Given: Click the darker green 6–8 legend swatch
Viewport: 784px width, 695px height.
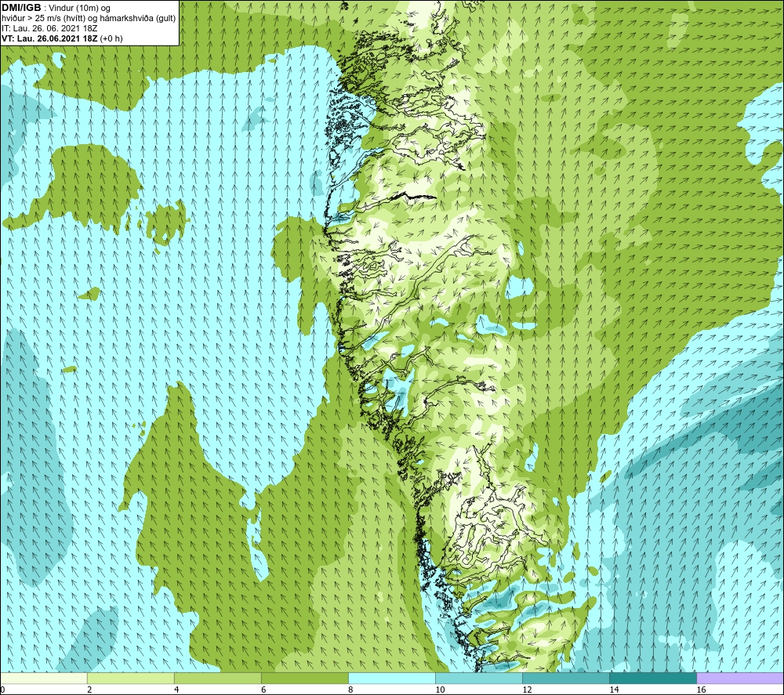Looking at the screenshot, I should [304, 678].
